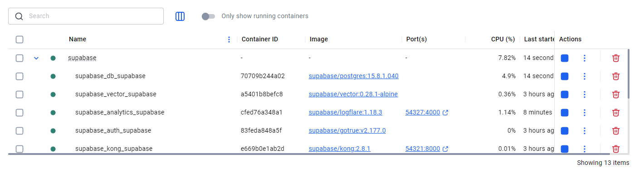Sort by CPU (%) column header
This screenshot has height=169, width=644.
[x=503, y=40]
